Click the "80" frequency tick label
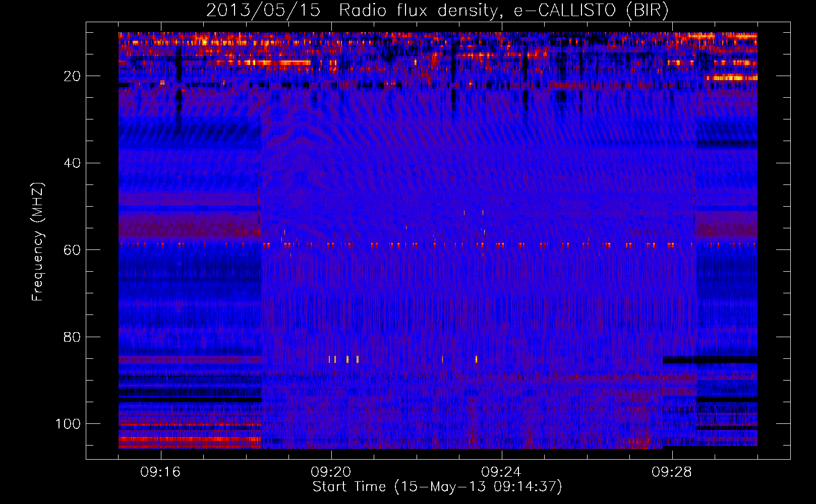 tap(72, 337)
